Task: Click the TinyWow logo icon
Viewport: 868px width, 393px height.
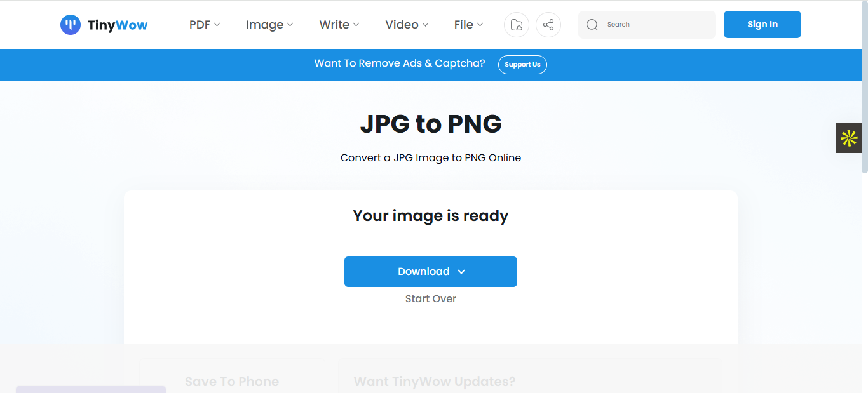Action: (x=70, y=24)
